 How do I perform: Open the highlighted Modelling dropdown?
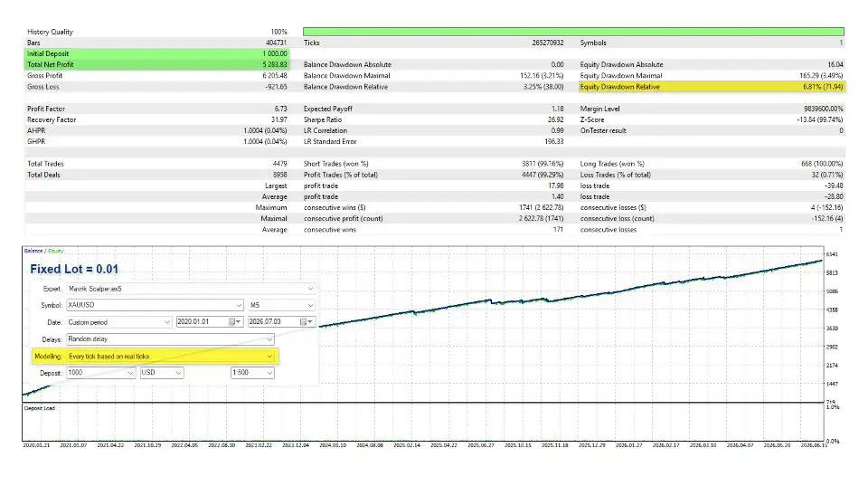[170, 357]
